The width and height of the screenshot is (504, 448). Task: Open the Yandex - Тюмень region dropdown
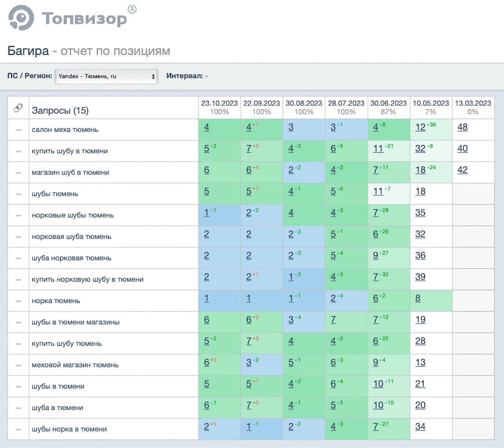click(x=106, y=76)
